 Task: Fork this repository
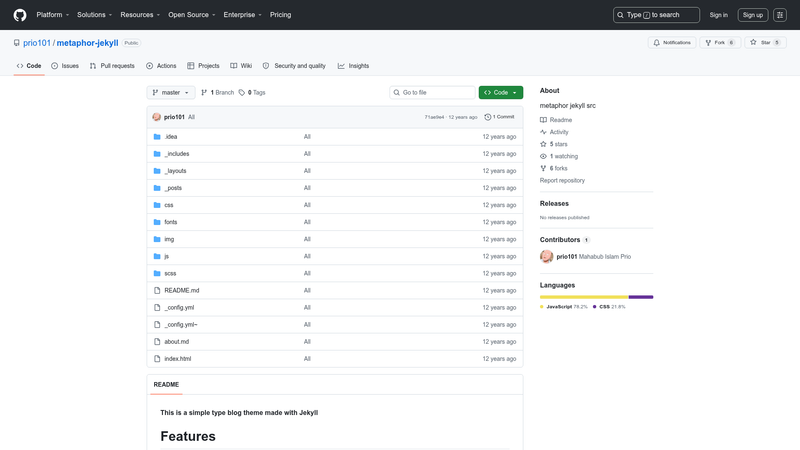pos(720,43)
